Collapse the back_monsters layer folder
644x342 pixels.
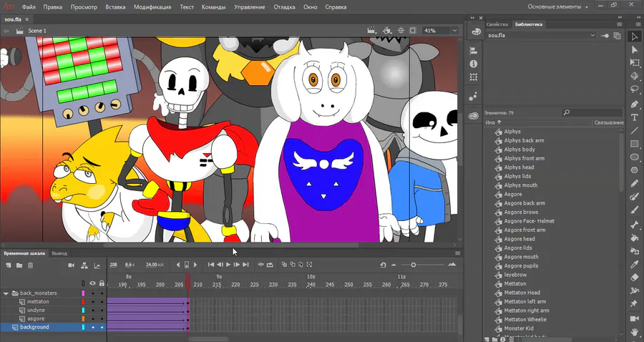click(6, 293)
